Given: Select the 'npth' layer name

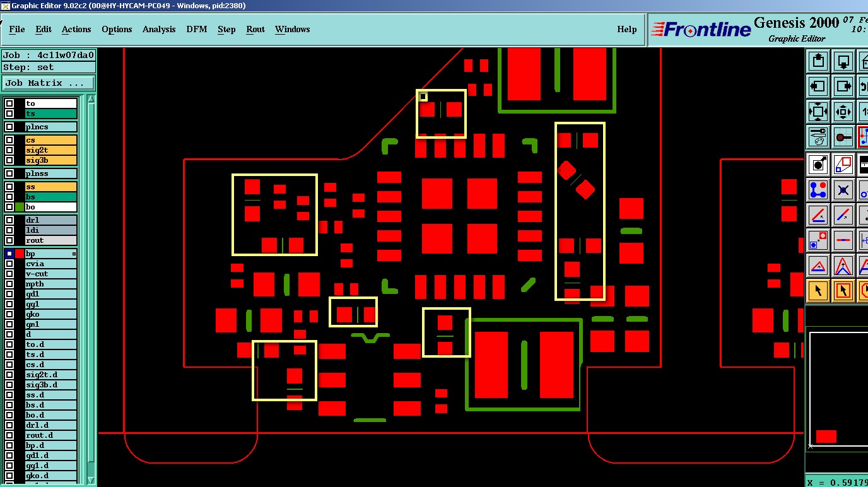Looking at the screenshot, I should pyautogui.click(x=50, y=284).
